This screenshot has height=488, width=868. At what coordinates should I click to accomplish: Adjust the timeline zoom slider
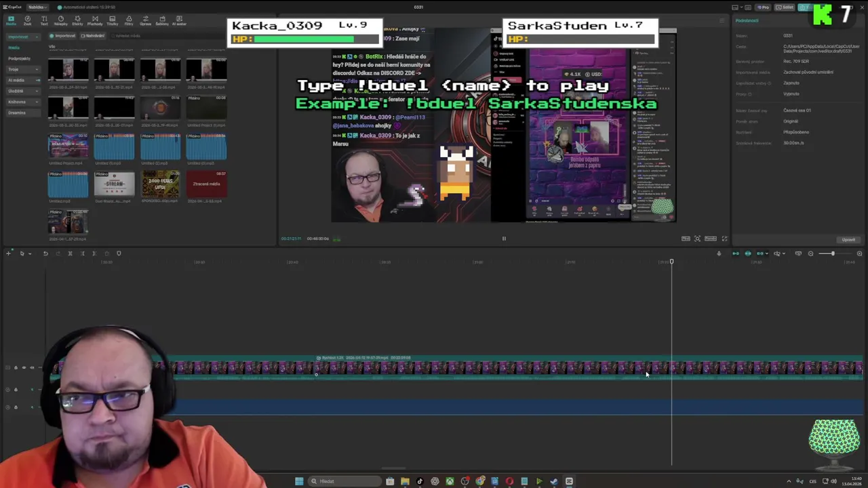point(834,253)
